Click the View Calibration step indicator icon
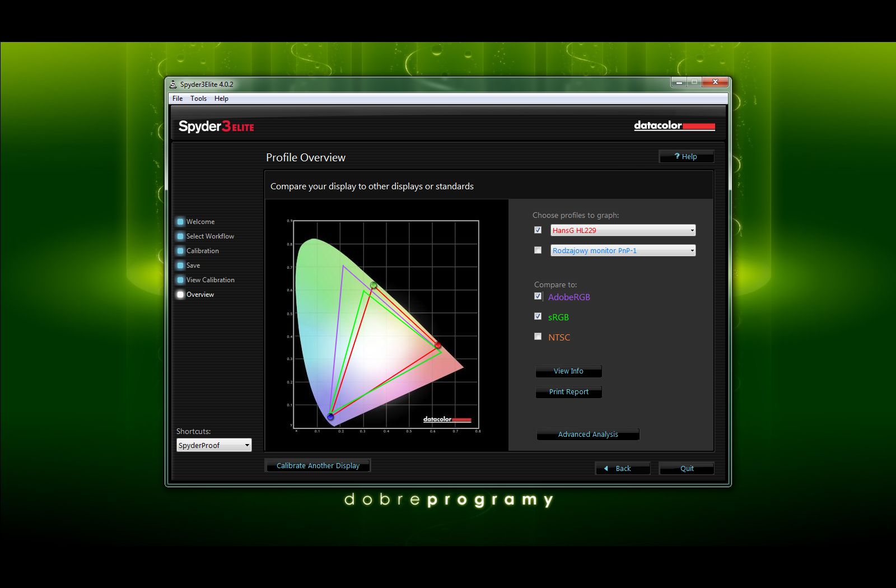This screenshot has height=588, width=896. pyautogui.click(x=180, y=280)
